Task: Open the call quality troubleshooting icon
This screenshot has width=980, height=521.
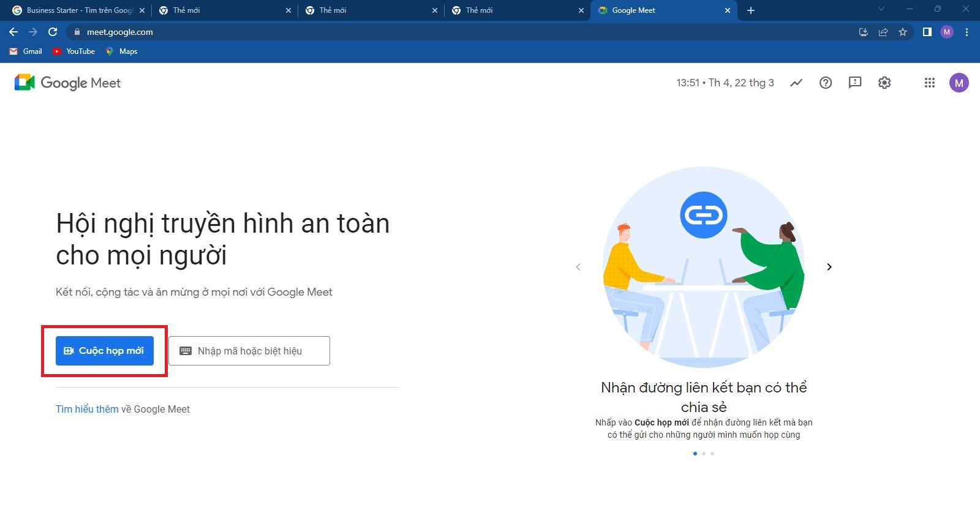Action: click(x=796, y=83)
